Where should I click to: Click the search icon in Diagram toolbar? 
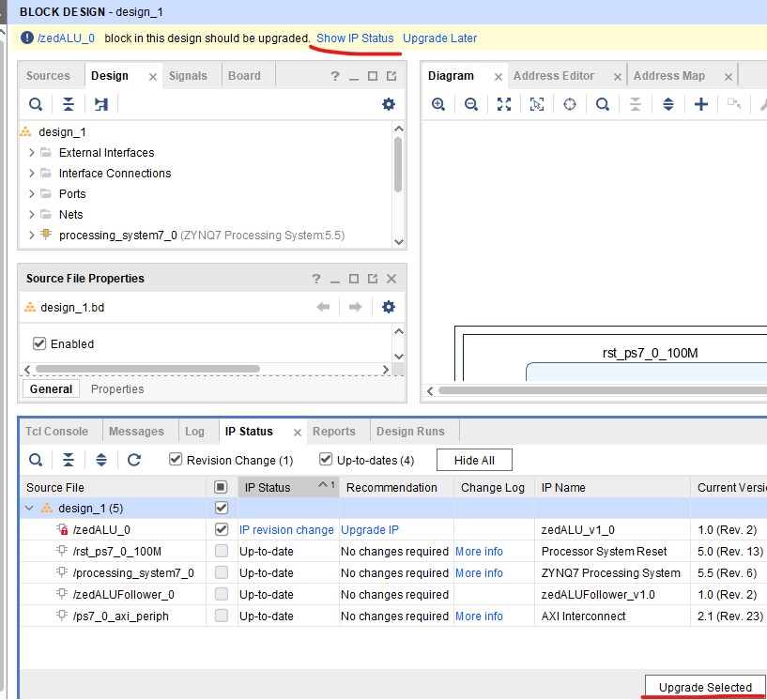603,104
